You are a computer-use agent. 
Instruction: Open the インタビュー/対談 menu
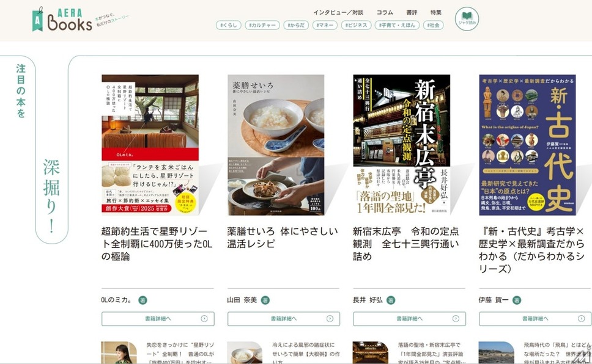click(x=338, y=12)
